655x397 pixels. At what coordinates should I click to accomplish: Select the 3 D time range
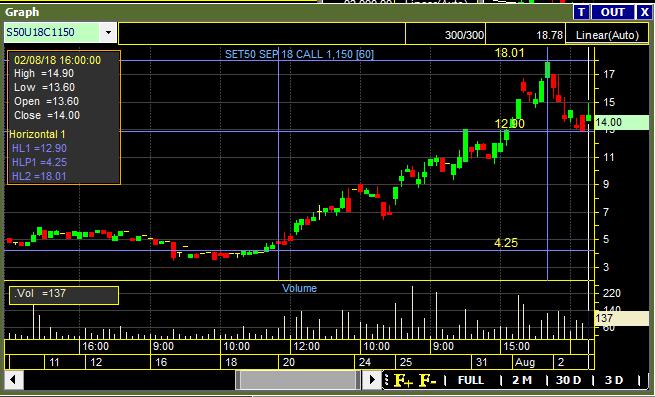[614, 380]
